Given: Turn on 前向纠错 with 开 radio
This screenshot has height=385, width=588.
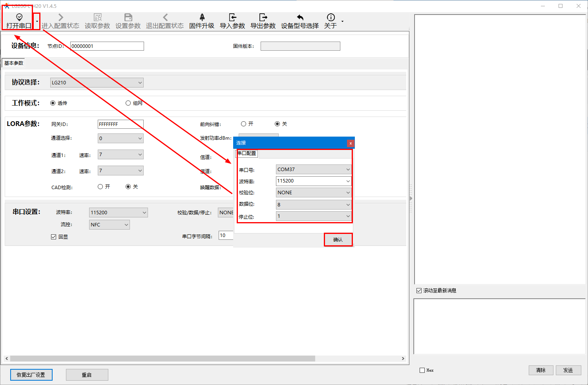Looking at the screenshot, I should 244,124.
